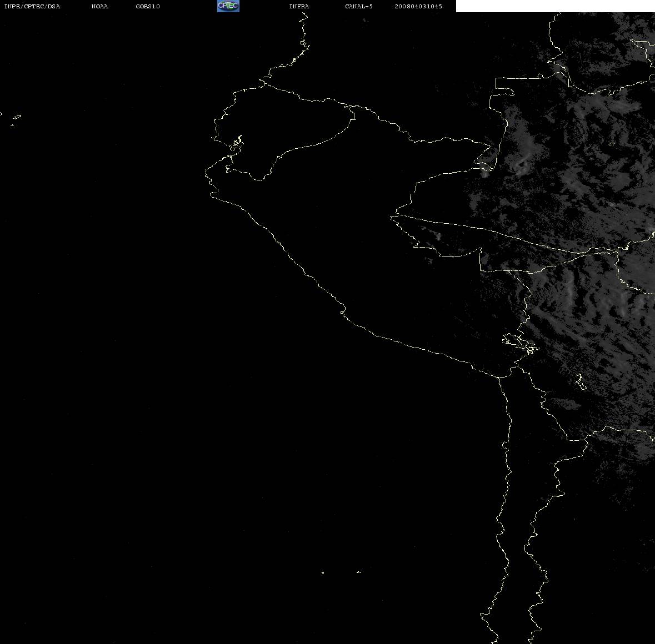Viewport: 655px width, 644px height.
Task: Click the CPTEC logo in the header
Action: click(228, 6)
